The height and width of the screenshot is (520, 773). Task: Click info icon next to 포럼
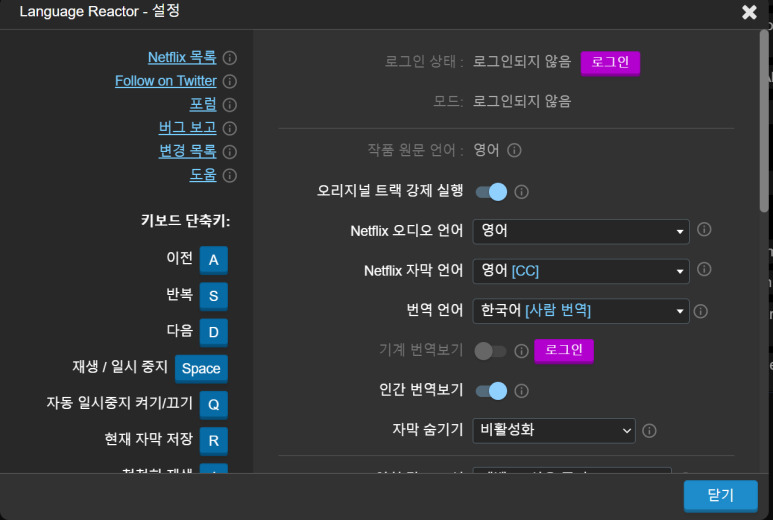[x=229, y=105]
